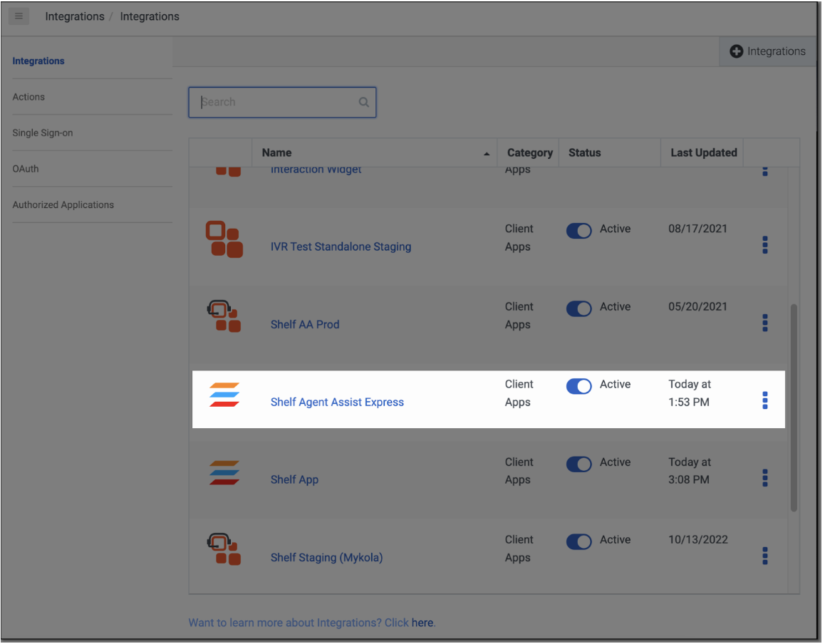Open Shelf Staging (Mykola) integration link
Viewport: 825px width, 644px height.
tap(326, 557)
